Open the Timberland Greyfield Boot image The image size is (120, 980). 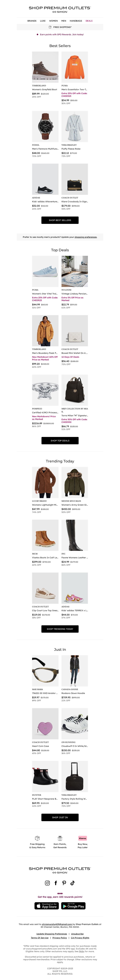tap(45, 67)
